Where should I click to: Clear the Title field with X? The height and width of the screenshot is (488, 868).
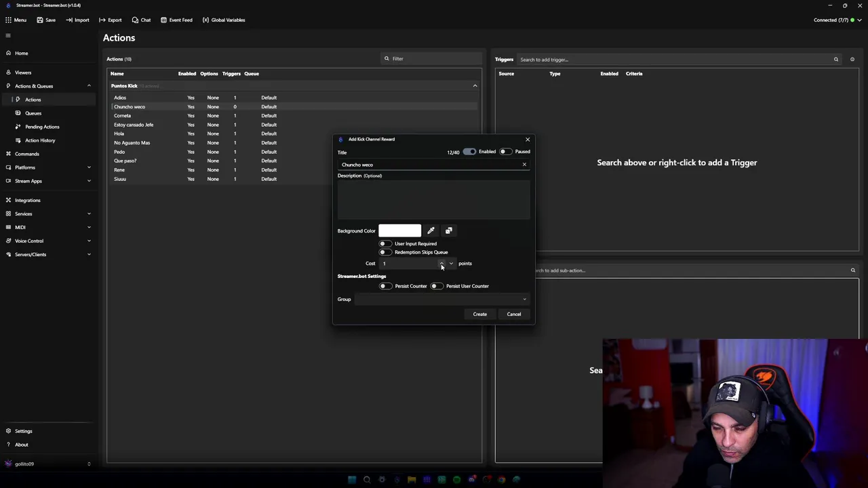(524, 165)
